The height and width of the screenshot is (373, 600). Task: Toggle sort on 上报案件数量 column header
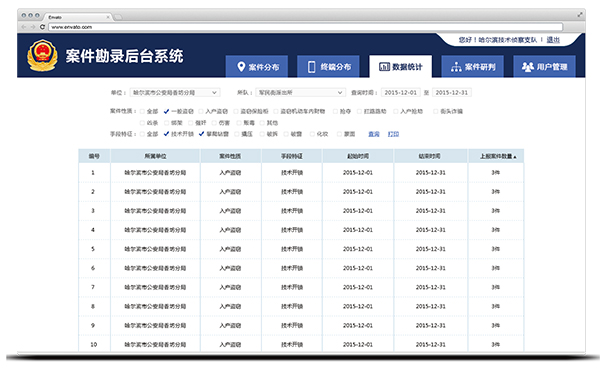tap(496, 156)
